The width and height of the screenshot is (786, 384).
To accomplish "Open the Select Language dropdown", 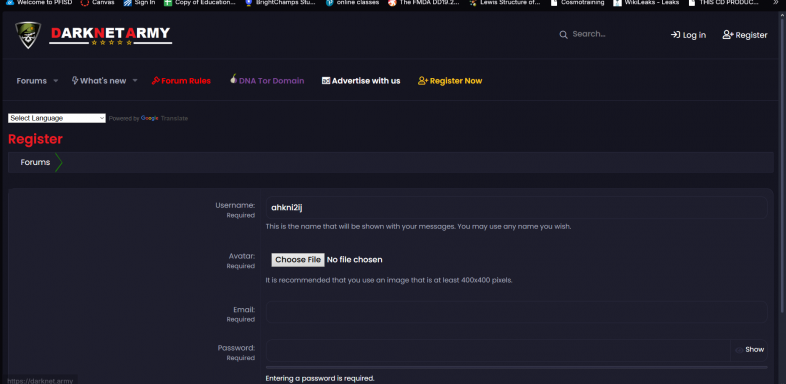I will [57, 118].
